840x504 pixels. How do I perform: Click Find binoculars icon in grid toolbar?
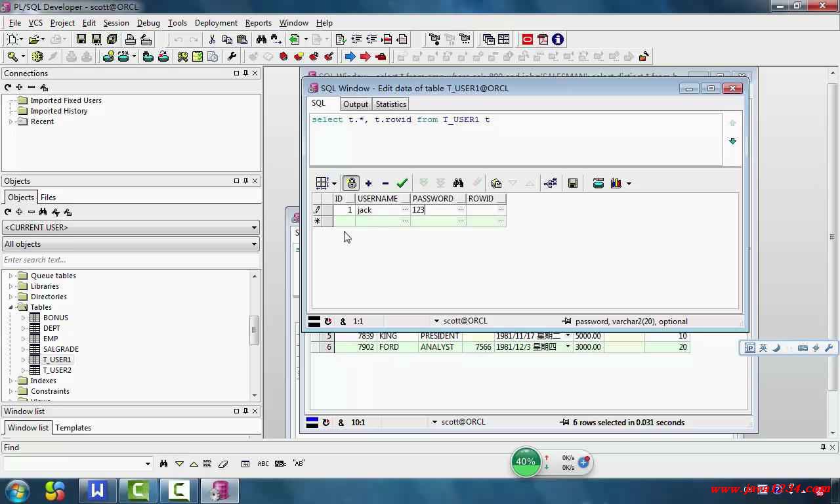tap(458, 183)
